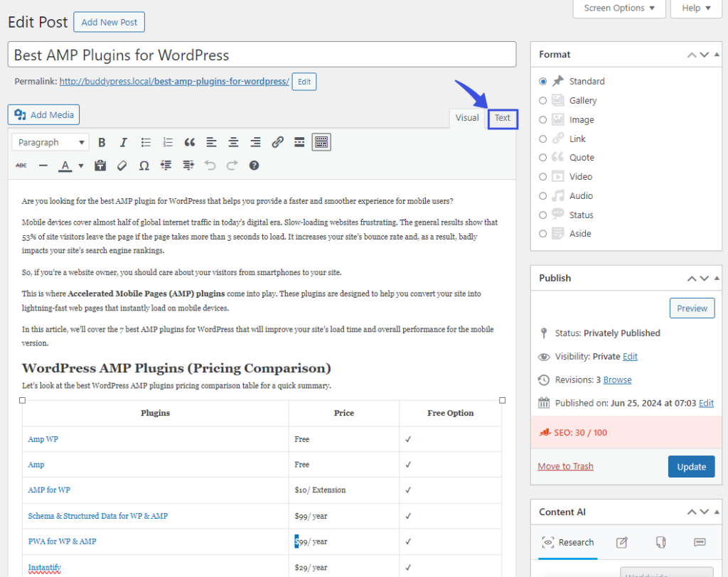This screenshot has height=577, width=728.
Task: Open special character omega picker
Action: point(144,166)
